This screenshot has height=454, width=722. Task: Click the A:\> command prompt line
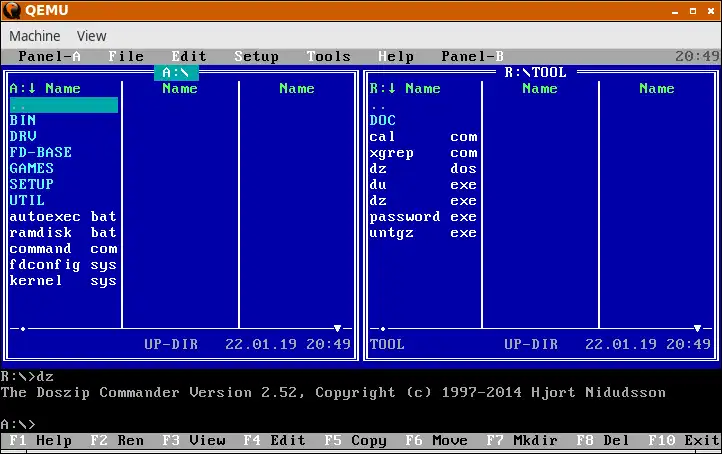tap(18, 424)
